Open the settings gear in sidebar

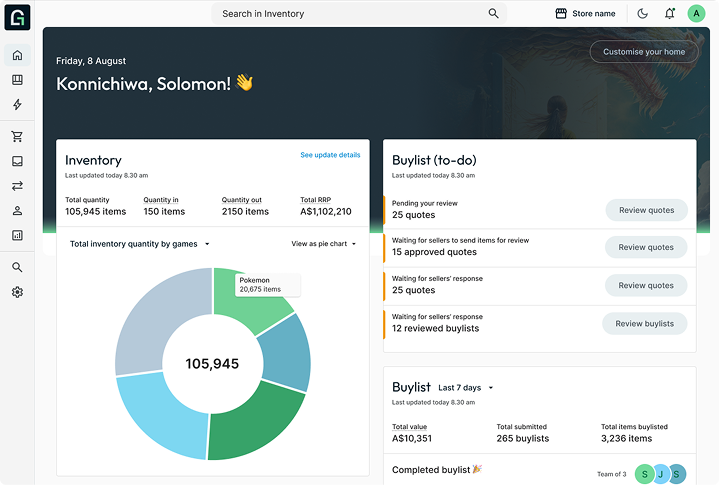click(x=17, y=292)
